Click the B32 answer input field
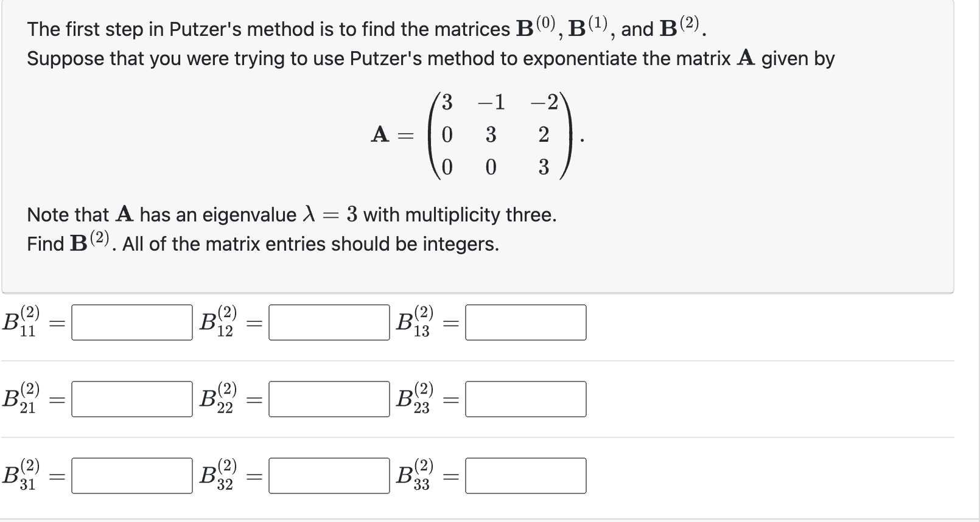 [329, 474]
